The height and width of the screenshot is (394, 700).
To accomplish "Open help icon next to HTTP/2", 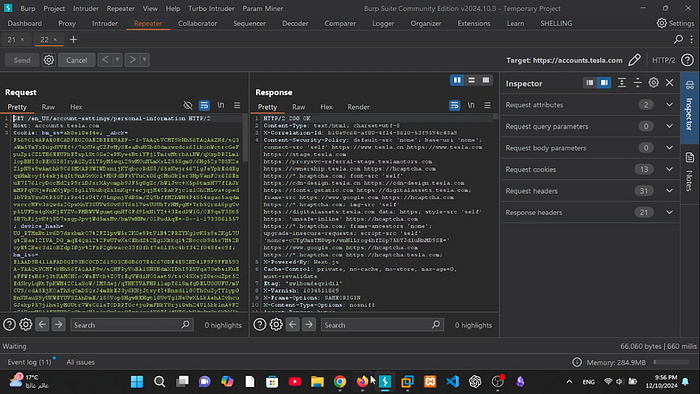I will pyautogui.click(x=688, y=60).
